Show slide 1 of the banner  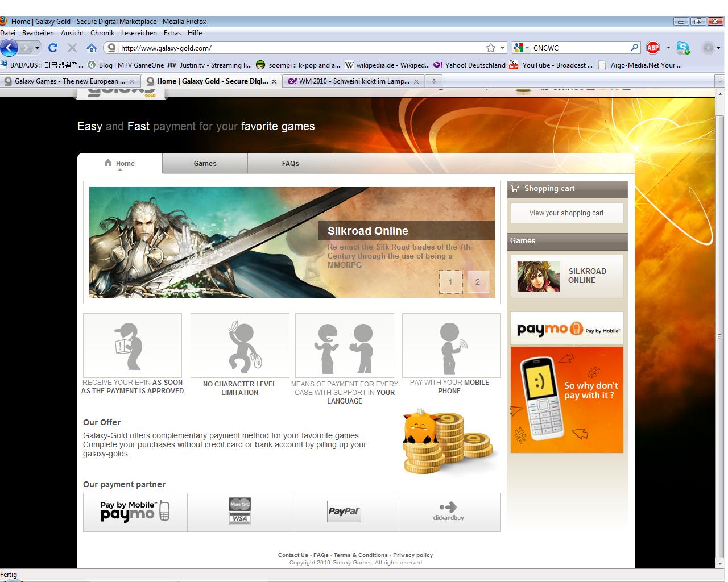tap(450, 282)
